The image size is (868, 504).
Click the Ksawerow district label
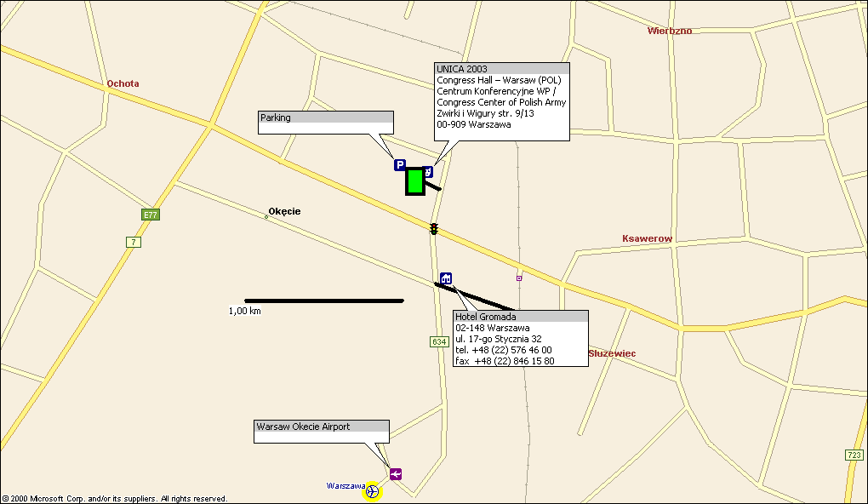pos(647,238)
